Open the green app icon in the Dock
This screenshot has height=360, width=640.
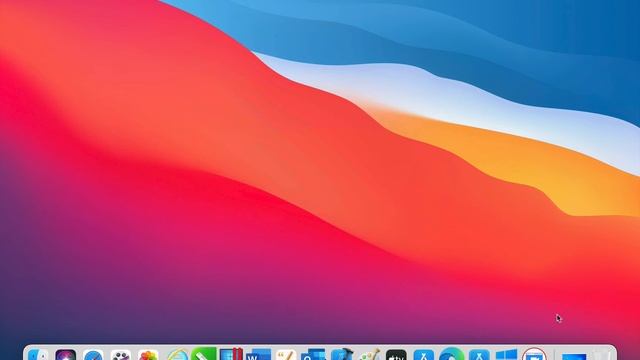[x=204, y=354]
